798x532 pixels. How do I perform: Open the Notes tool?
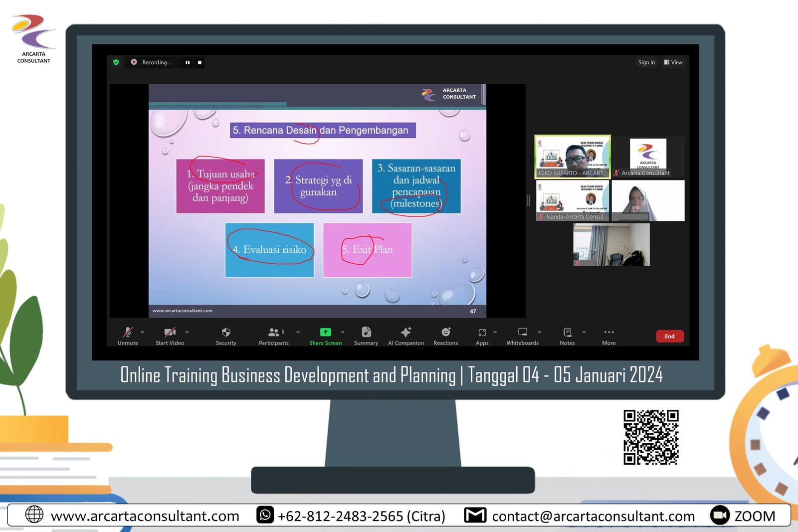567,333
